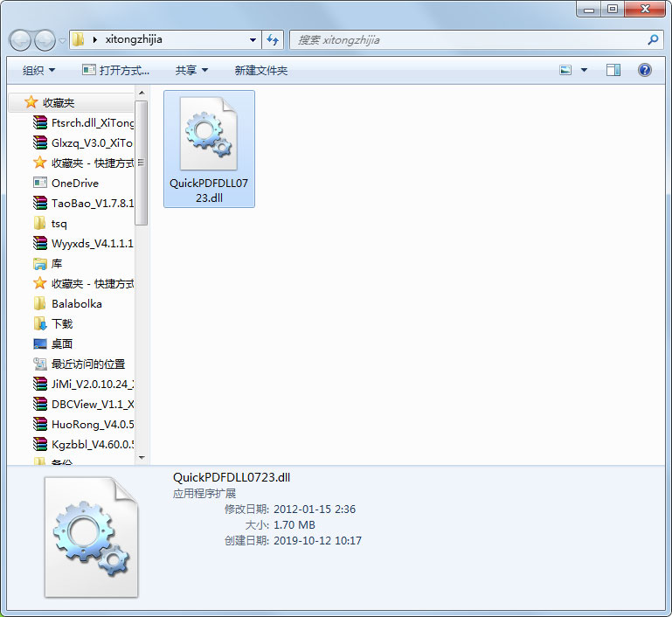Toggle the preview pane icon
Screen dimensions: 672x617
point(613,70)
